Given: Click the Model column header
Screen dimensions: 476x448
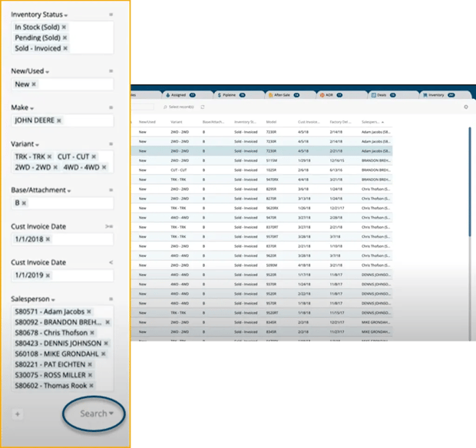Looking at the screenshot, I should point(271,121).
